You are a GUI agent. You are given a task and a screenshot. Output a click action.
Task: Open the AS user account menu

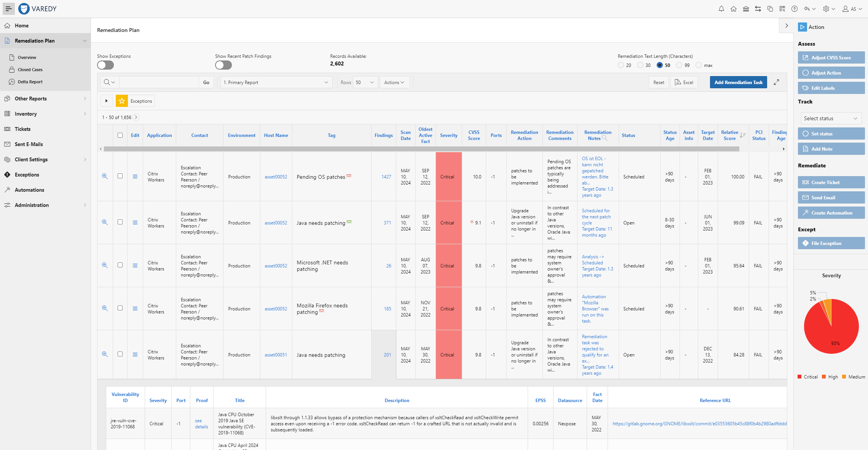pyautogui.click(x=852, y=9)
